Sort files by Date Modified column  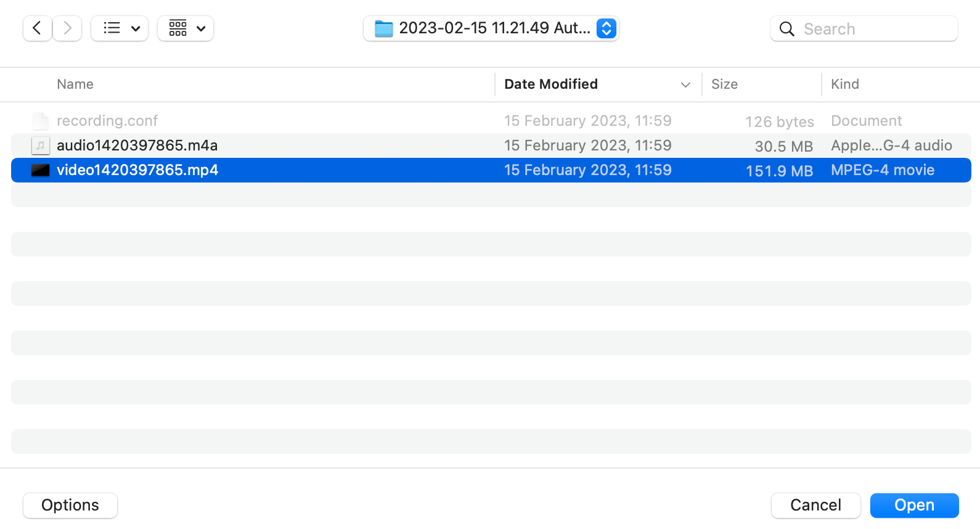click(551, 84)
